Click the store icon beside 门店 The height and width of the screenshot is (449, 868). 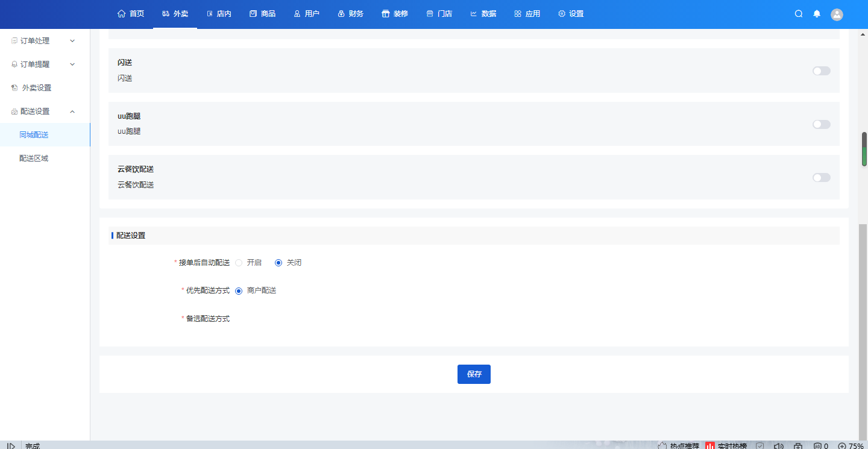pyautogui.click(x=430, y=14)
